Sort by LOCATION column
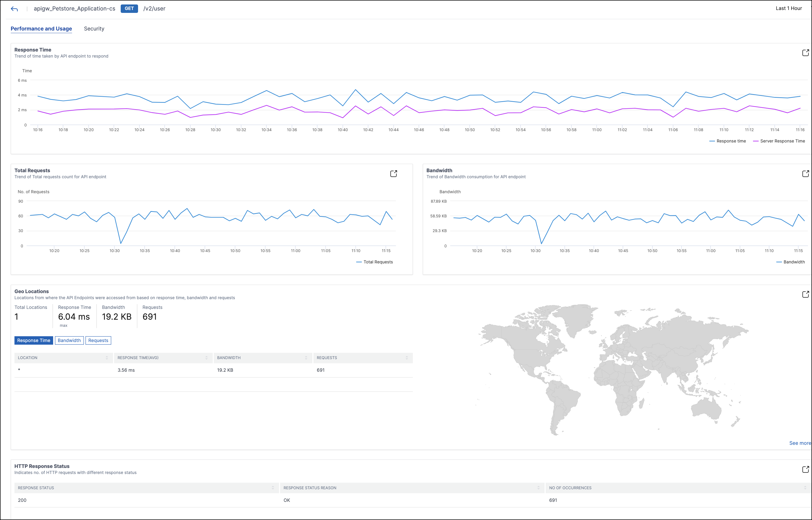812x520 pixels. pyautogui.click(x=107, y=358)
